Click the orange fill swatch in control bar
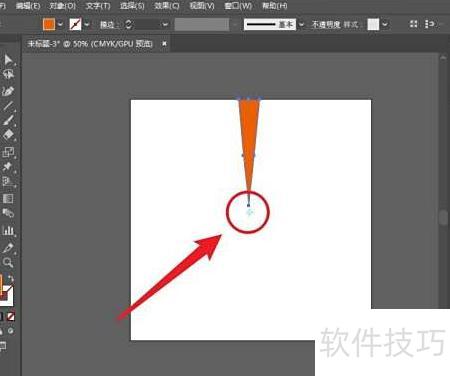The image size is (450, 376). (49, 24)
